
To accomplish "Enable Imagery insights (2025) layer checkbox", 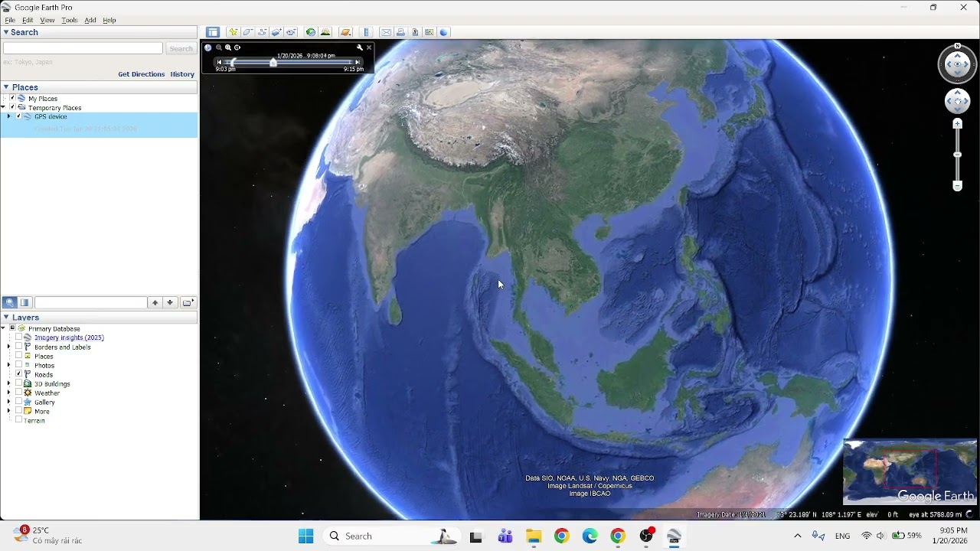I will pyautogui.click(x=18, y=337).
